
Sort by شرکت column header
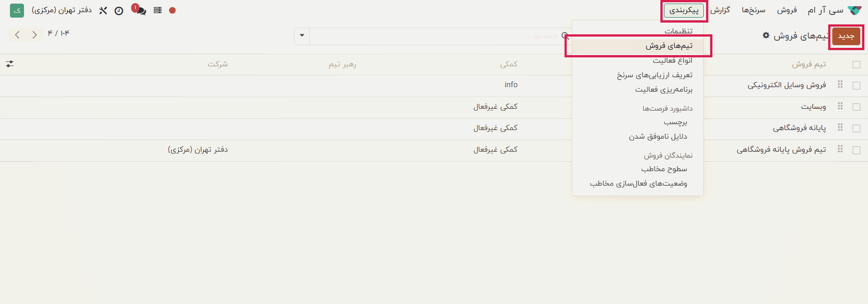click(218, 64)
